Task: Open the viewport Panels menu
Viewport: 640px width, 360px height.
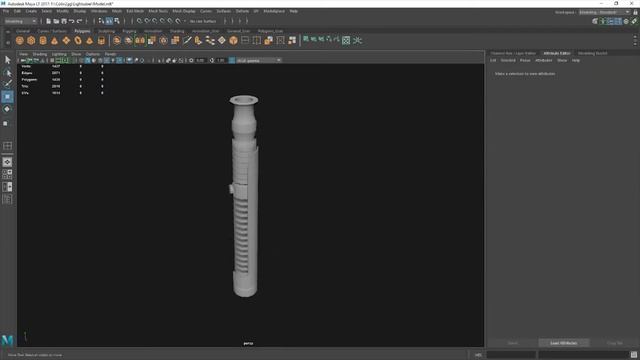Action: [x=110, y=54]
